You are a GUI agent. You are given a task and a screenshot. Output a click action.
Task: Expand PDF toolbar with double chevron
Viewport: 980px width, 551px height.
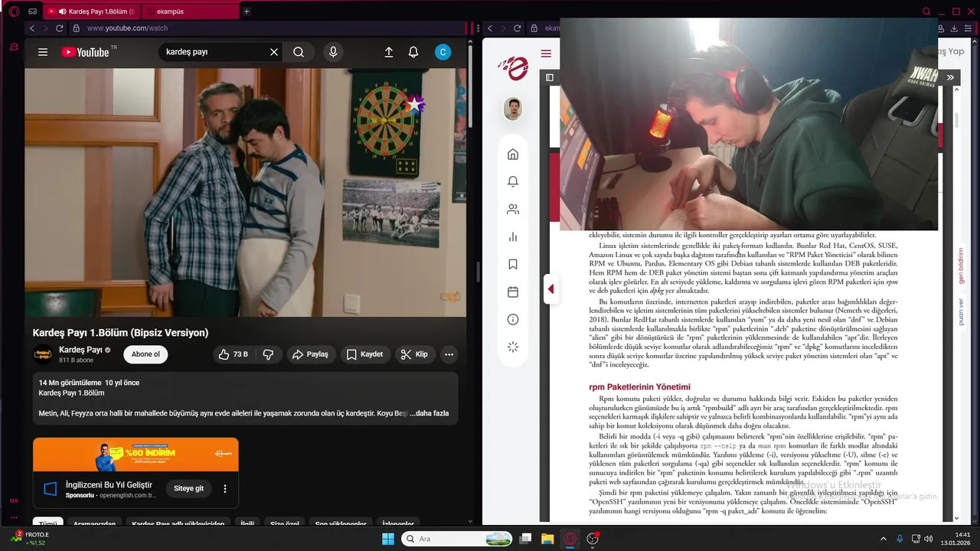(x=950, y=77)
